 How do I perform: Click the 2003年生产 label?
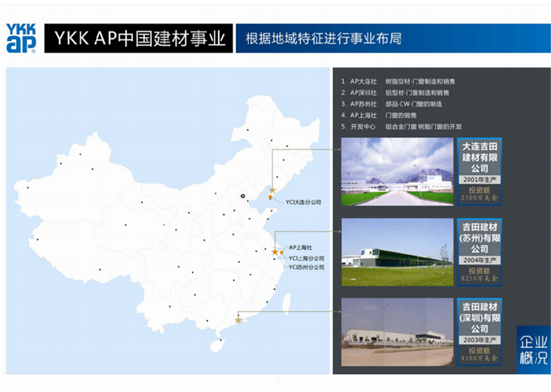479,340
